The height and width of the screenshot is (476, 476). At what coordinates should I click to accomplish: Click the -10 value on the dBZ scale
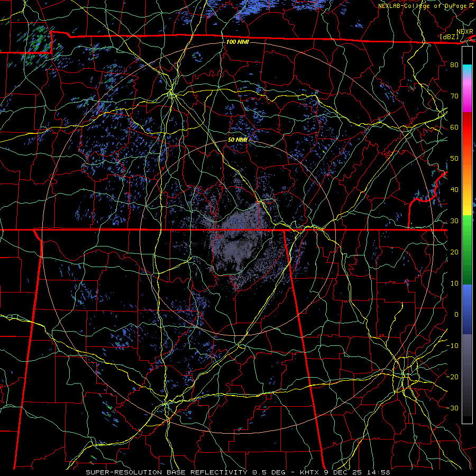[x=452, y=346]
